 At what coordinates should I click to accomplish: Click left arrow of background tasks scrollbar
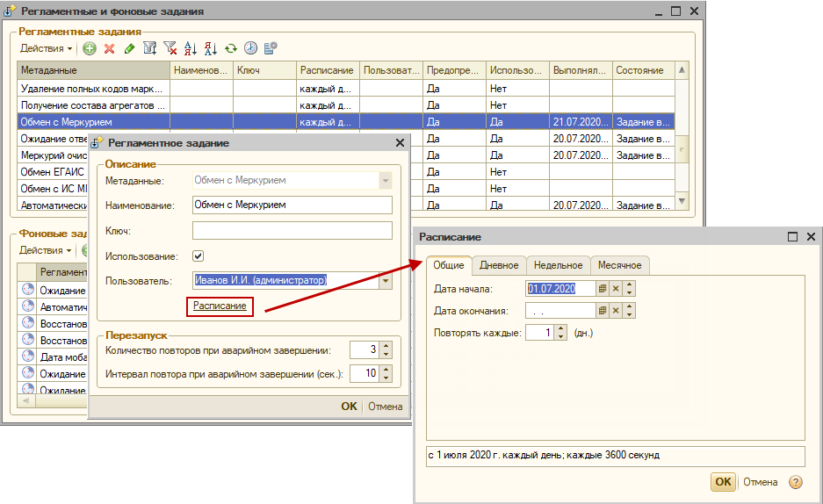25,401
